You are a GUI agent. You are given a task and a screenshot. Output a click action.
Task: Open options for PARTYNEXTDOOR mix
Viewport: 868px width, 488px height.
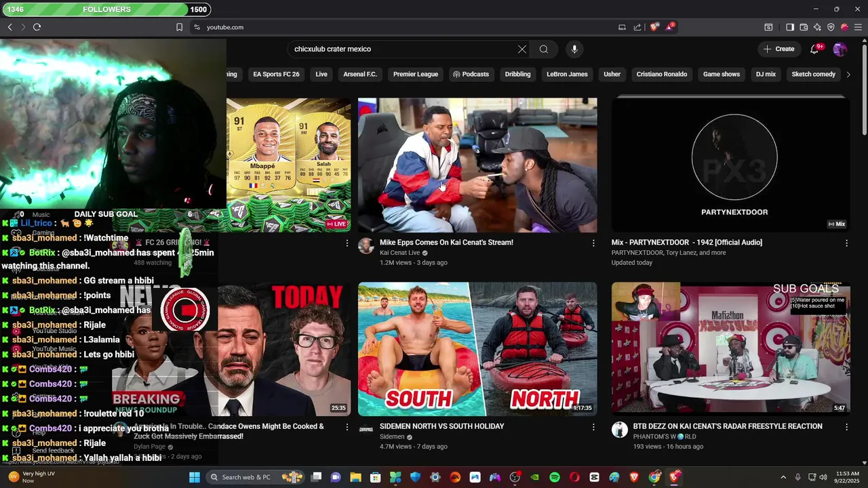(x=846, y=243)
